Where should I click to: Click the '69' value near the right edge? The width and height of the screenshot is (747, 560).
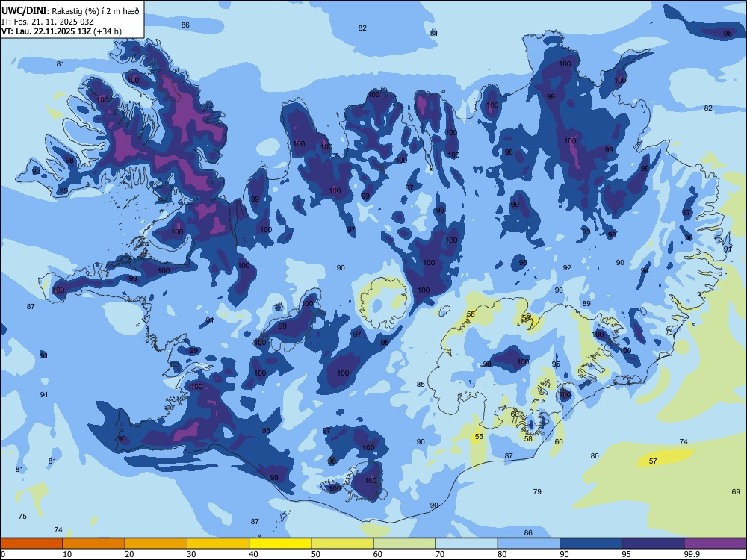coord(736,491)
